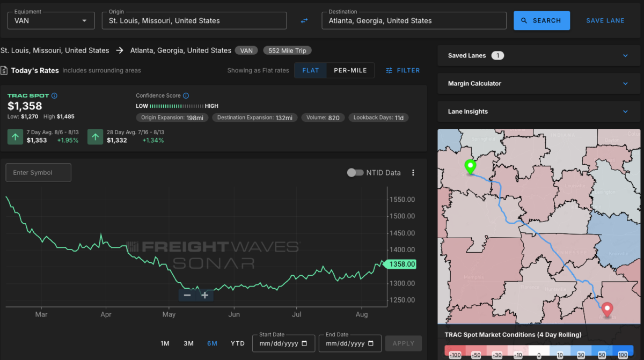Image resolution: width=644 pixels, height=360 pixels.
Task: Click the SEARCH button
Action: tap(541, 20)
